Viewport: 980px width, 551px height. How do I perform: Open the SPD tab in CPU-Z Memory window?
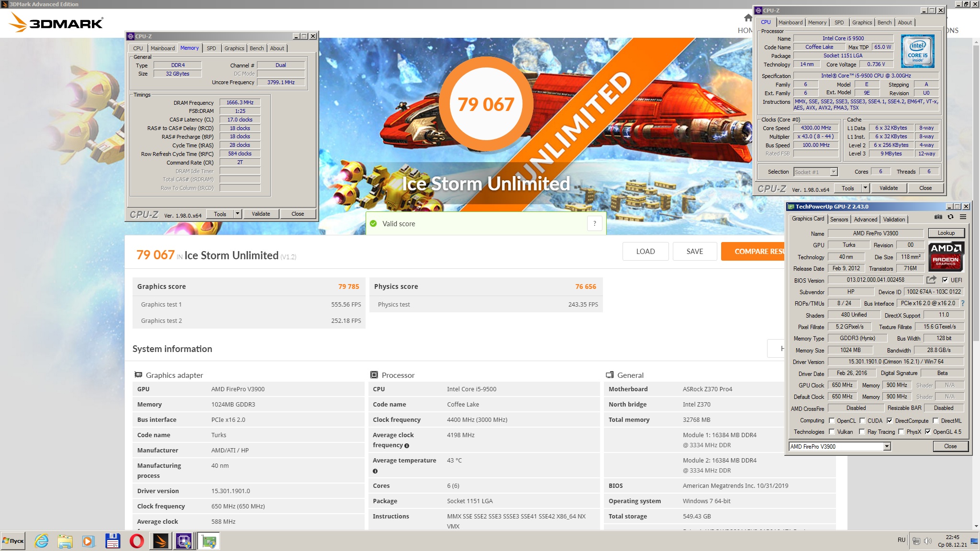point(212,48)
